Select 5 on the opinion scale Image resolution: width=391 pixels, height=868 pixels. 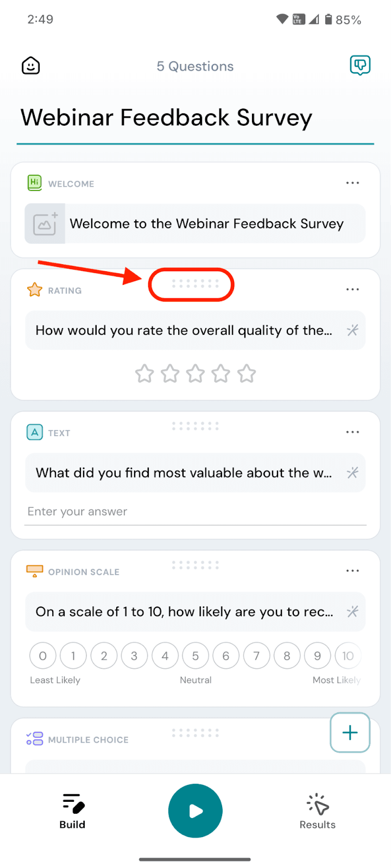[x=195, y=656]
